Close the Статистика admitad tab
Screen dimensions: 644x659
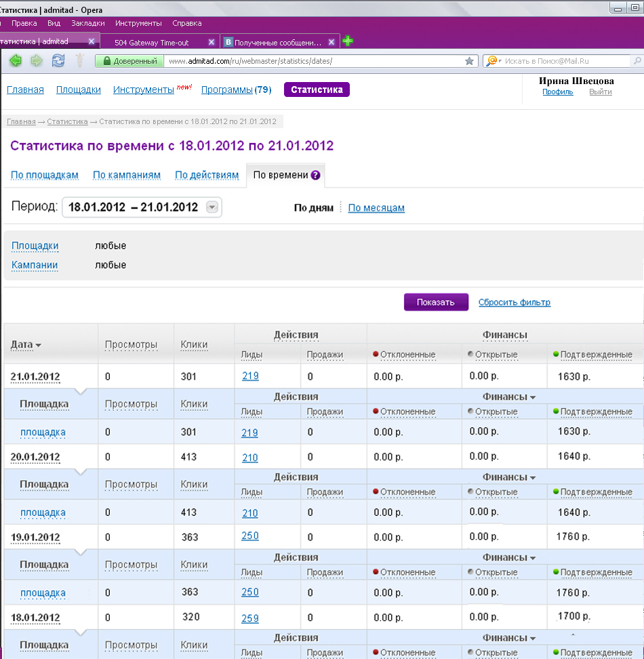(x=91, y=41)
